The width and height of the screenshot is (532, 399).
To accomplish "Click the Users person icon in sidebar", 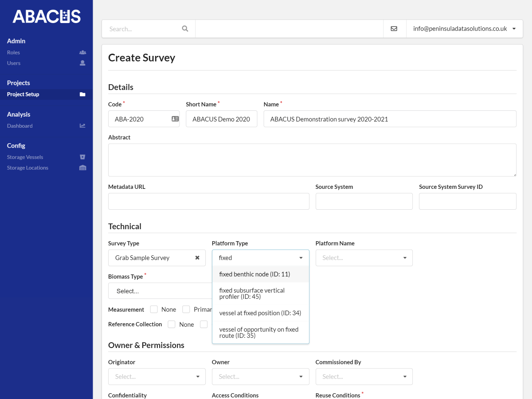I will pos(82,63).
